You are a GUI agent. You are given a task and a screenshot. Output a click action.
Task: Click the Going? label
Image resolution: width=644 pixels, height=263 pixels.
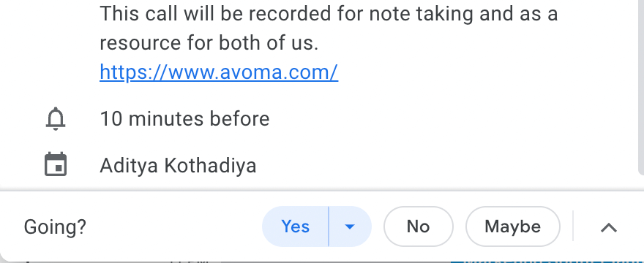coord(55,227)
